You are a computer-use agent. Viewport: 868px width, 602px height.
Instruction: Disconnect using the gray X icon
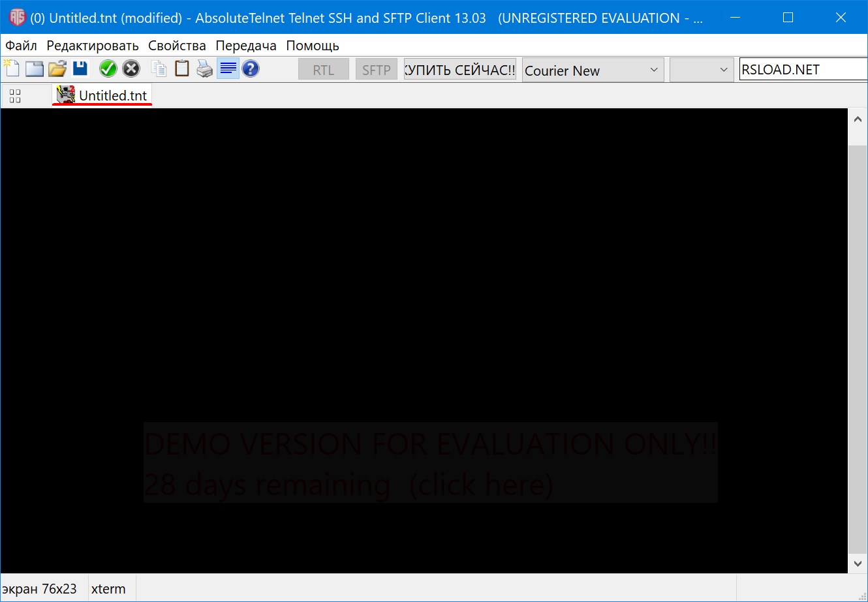pyautogui.click(x=131, y=68)
